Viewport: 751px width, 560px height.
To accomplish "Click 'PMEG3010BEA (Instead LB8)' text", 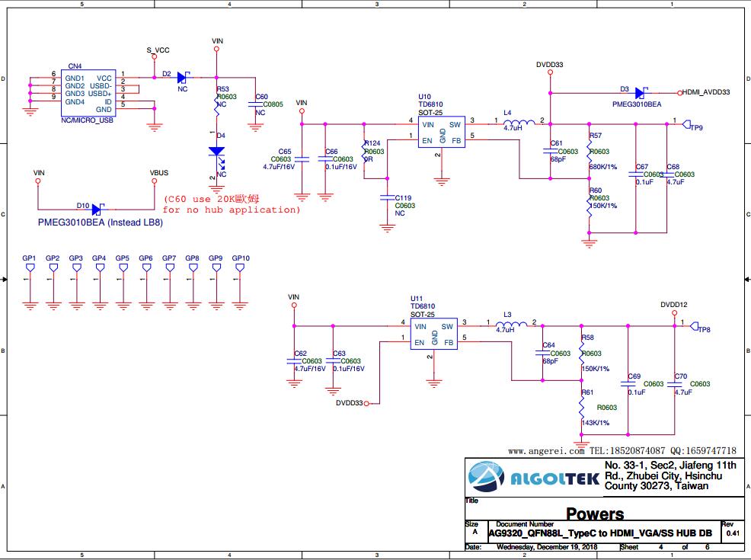I will [100, 222].
